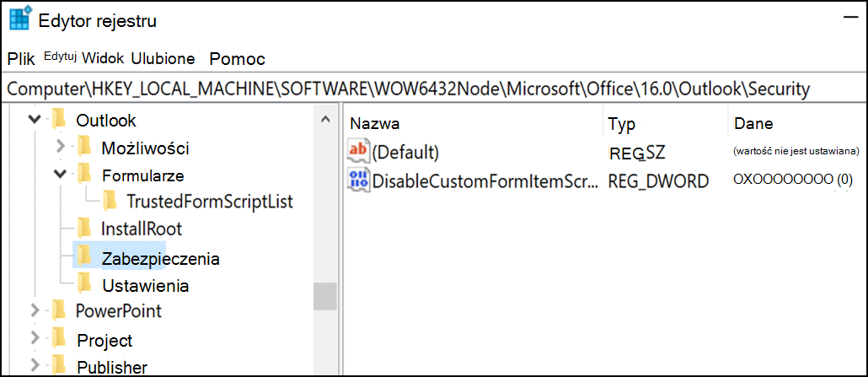
Task: Open the Plik menu
Action: (x=21, y=59)
